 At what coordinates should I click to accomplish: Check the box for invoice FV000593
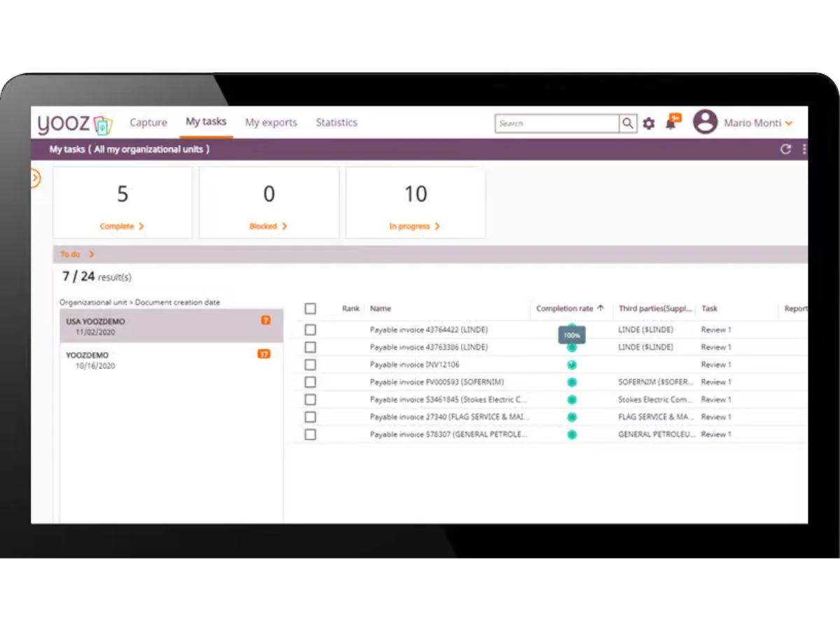(x=310, y=382)
